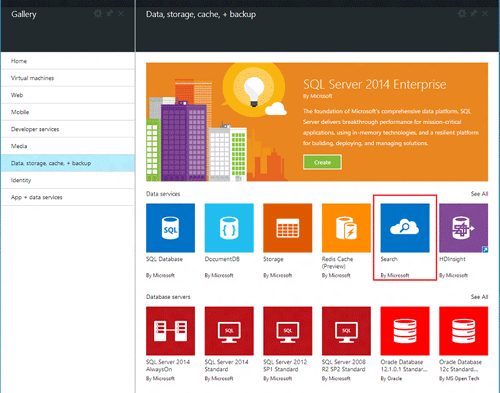Viewport: 500px width, 393px height.
Task: Click See All for Data services
Action: coord(479,194)
